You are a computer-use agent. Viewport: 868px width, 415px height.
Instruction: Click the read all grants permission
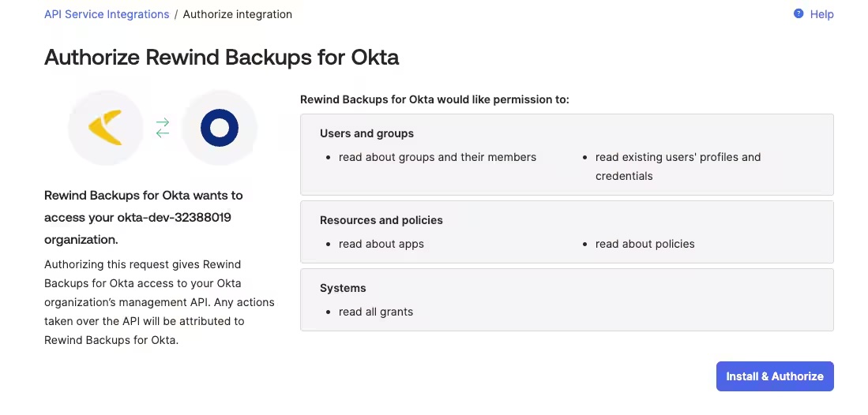376,312
